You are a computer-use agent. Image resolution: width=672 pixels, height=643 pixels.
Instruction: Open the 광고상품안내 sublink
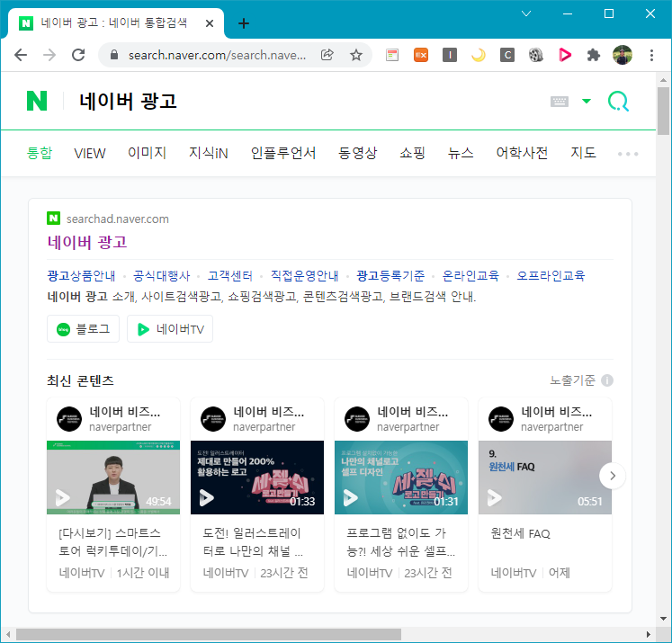tap(81, 275)
